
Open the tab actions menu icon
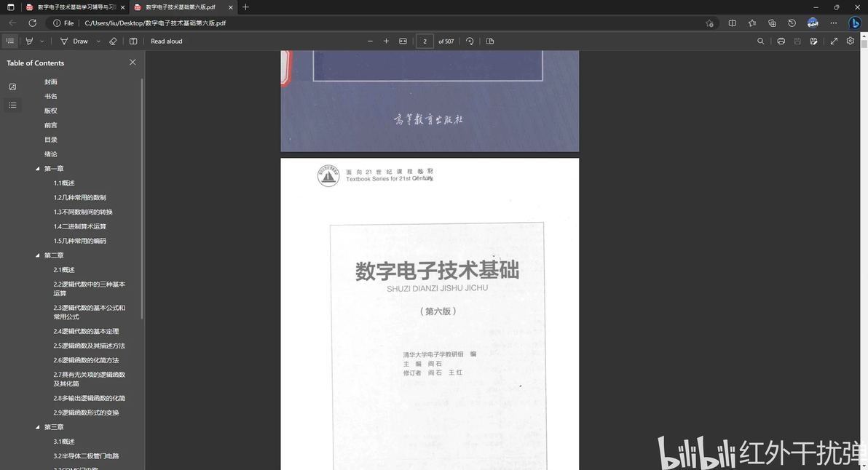10,7
